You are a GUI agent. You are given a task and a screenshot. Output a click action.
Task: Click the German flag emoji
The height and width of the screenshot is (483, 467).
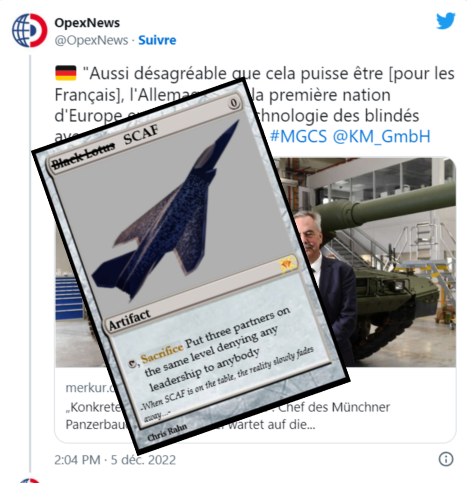click(66, 73)
